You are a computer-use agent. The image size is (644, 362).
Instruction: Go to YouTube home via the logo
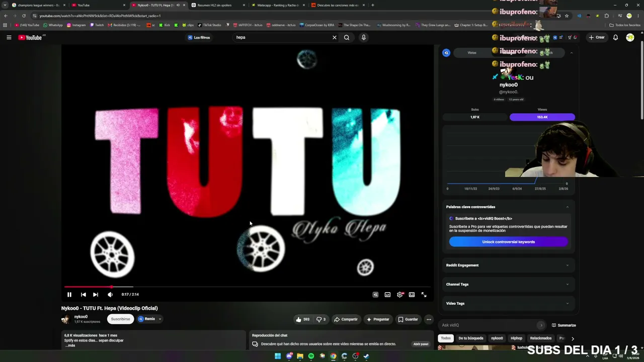pyautogui.click(x=30, y=37)
